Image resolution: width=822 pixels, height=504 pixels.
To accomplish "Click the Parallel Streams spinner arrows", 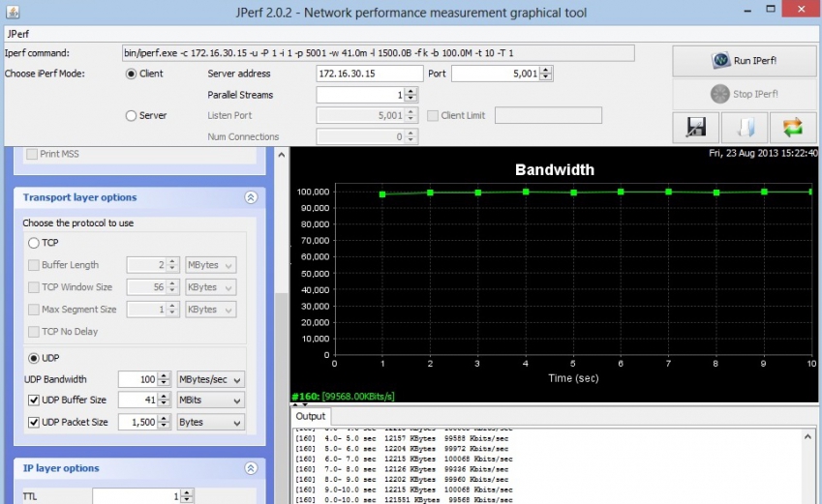I will tap(411, 95).
